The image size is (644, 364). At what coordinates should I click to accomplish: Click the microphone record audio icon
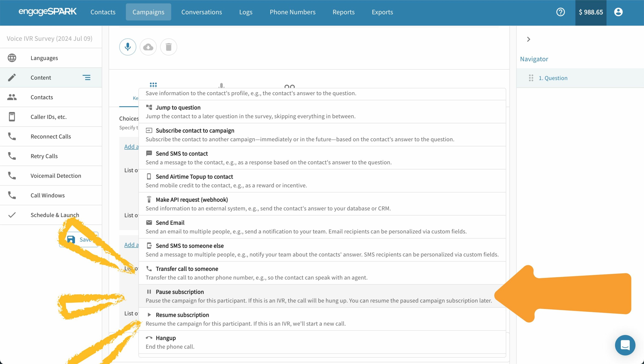coord(127,47)
